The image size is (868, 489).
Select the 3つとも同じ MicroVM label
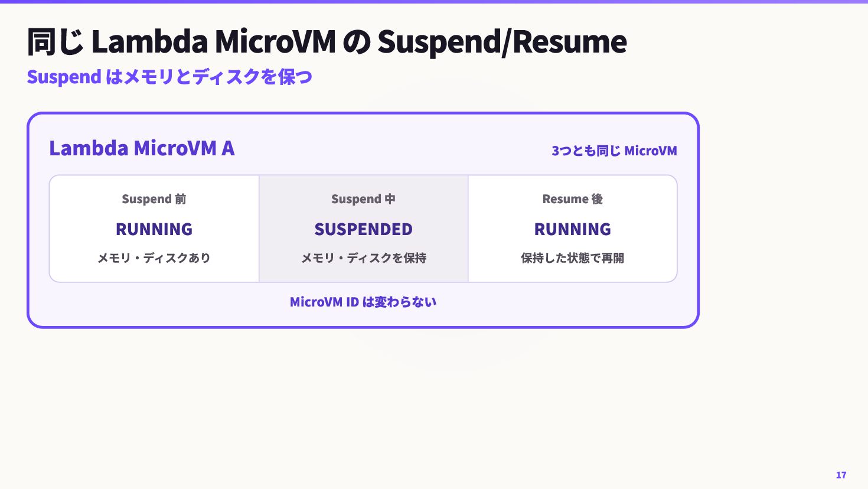tap(614, 151)
